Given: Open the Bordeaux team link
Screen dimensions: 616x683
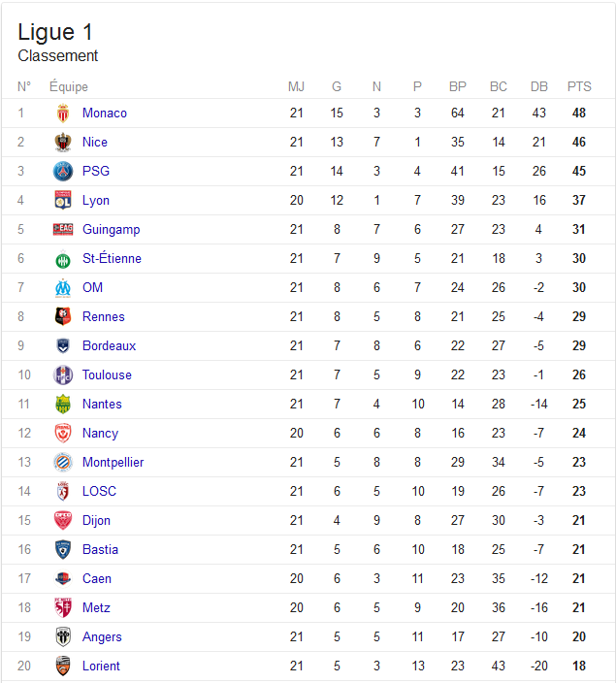Looking at the screenshot, I should 110,345.
